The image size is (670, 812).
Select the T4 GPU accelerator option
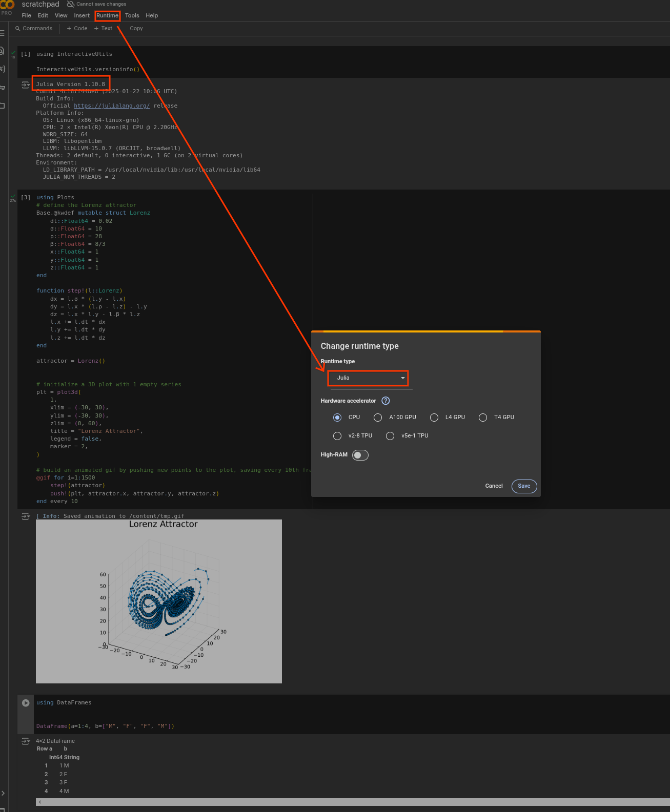[483, 418]
